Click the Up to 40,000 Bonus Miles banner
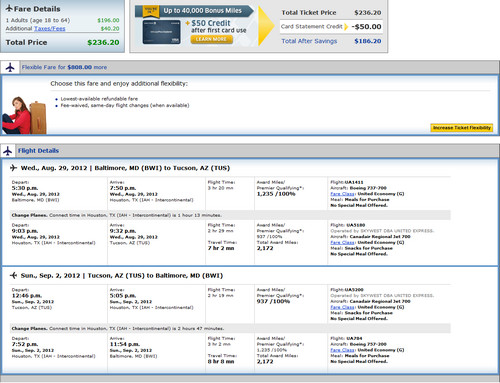Viewport: 500px width, 383px height. point(194,11)
